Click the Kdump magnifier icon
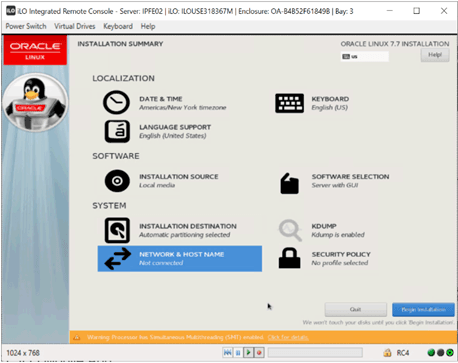 coord(290,230)
